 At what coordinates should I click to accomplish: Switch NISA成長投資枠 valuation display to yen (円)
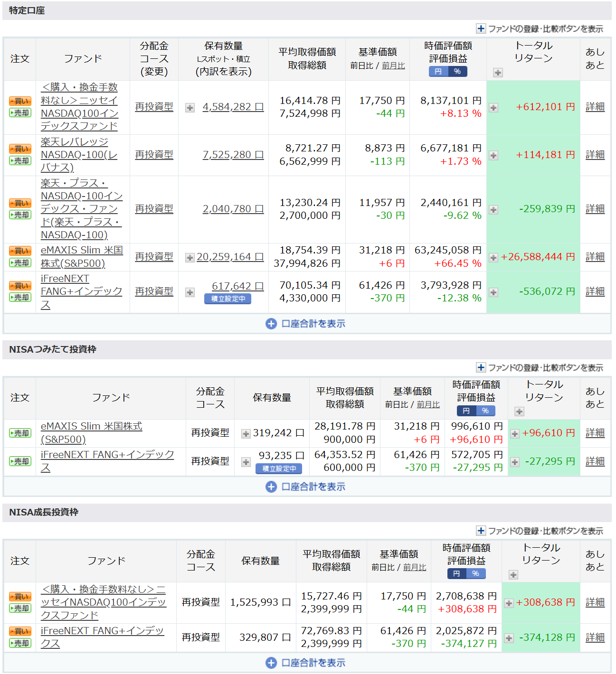[x=456, y=574]
